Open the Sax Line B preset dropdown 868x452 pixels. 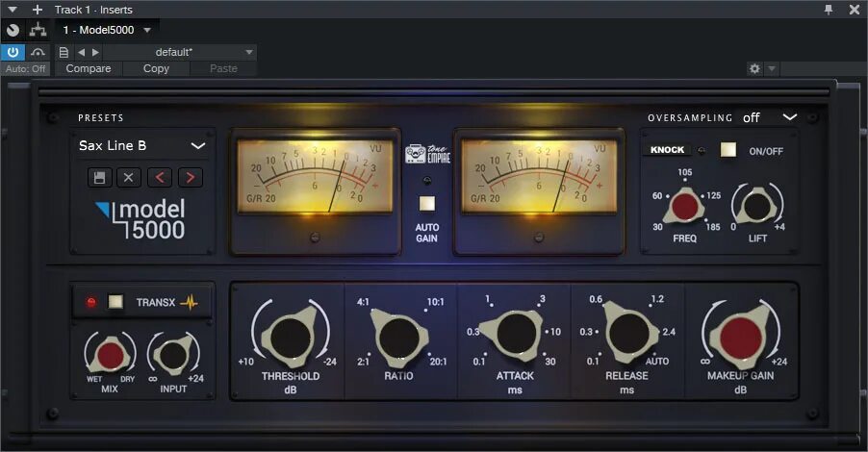(141, 145)
